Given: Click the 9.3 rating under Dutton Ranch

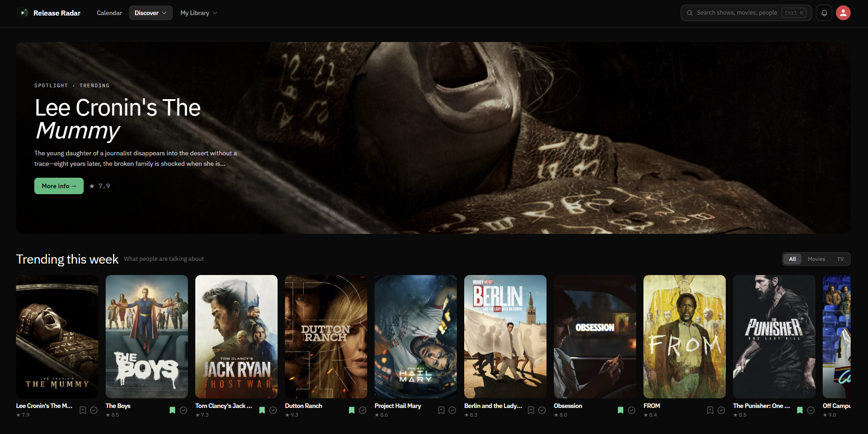Looking at the screenshot, I should 292,415.
